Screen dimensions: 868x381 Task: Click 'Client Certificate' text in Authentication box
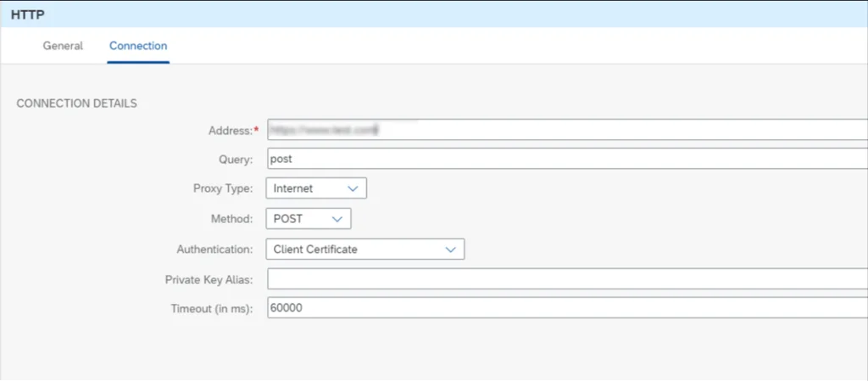315,249
